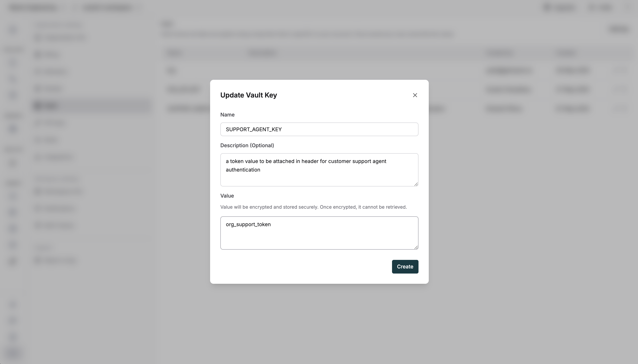
Task: Place cursor on SUPPORT_AGENT_KEY text
Action: pyautogui.click(x=254, y=129)
